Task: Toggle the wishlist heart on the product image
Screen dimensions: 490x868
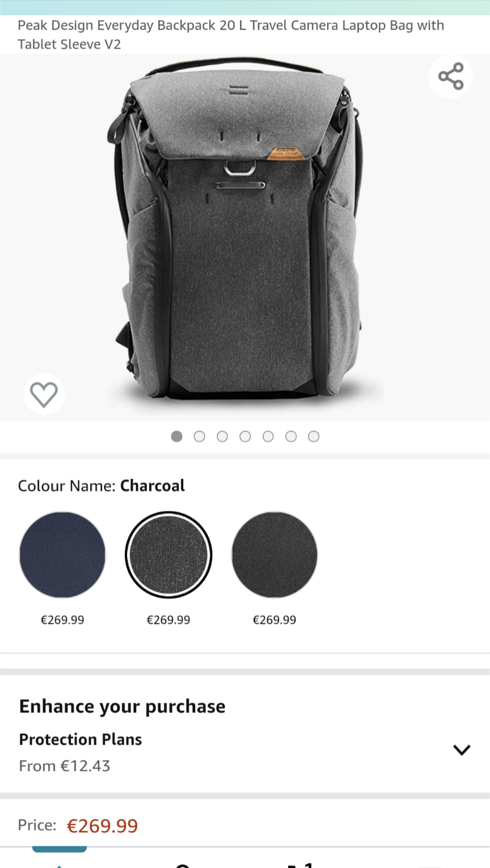Action: [x=44, y=394]
